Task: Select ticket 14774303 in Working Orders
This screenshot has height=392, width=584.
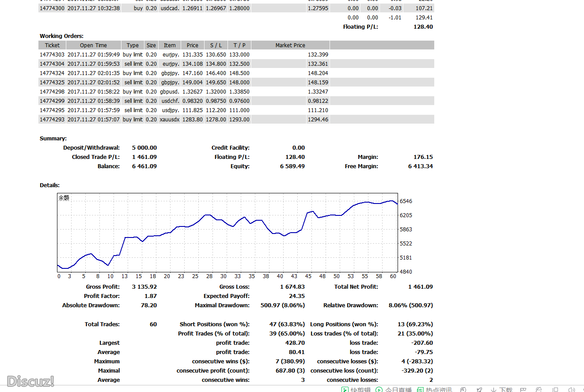Action: (x=52, y=54)
